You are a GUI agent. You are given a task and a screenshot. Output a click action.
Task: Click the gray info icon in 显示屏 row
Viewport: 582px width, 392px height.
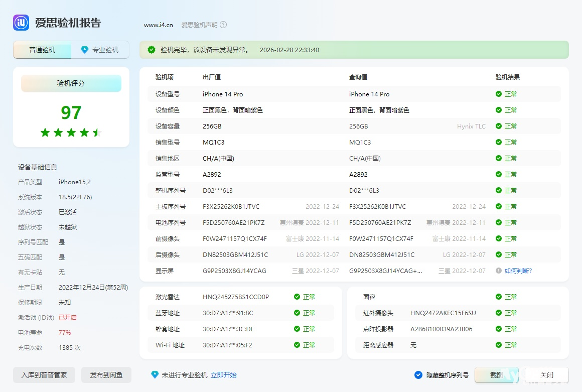coord(498,271)
